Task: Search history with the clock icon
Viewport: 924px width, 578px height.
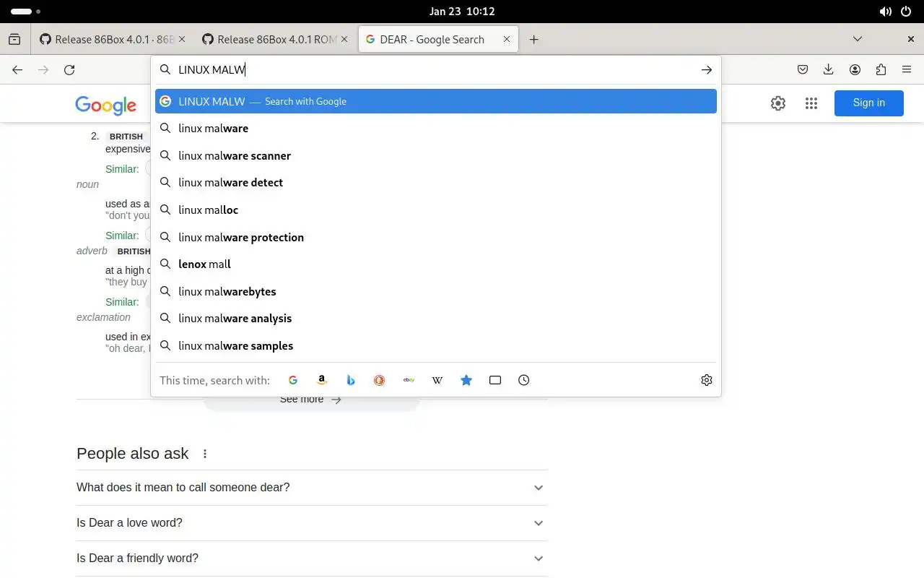Action: coord(524,380)
